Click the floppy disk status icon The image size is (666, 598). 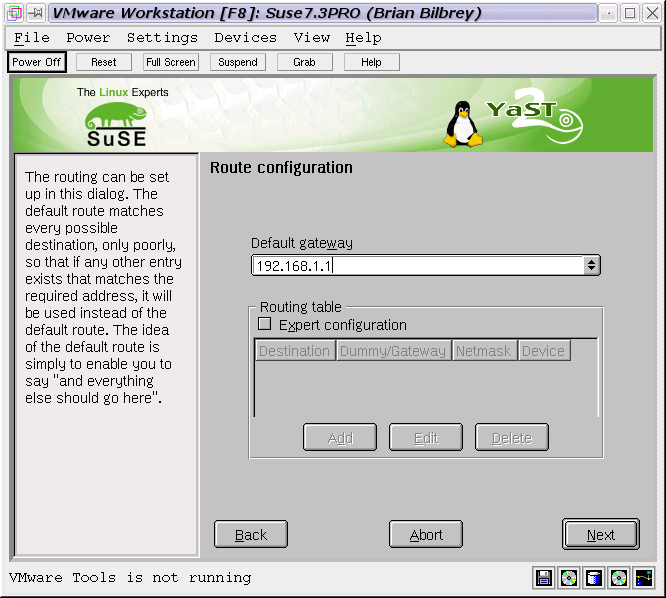pyautogui.click(x=544, y=578)
